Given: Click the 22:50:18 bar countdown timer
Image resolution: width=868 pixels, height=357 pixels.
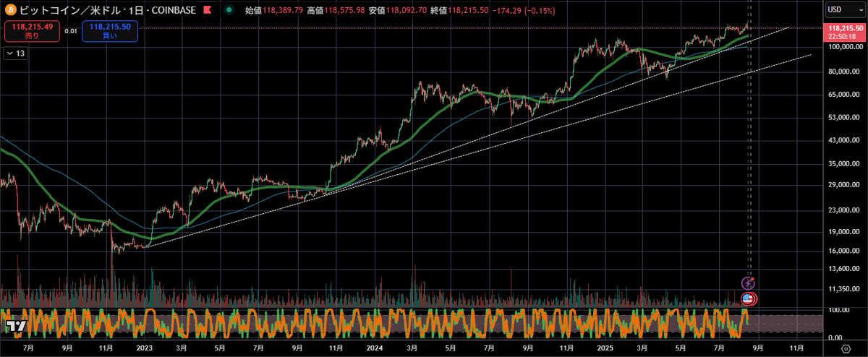Looking at the screenshot, I should click(x=841, y=36).
